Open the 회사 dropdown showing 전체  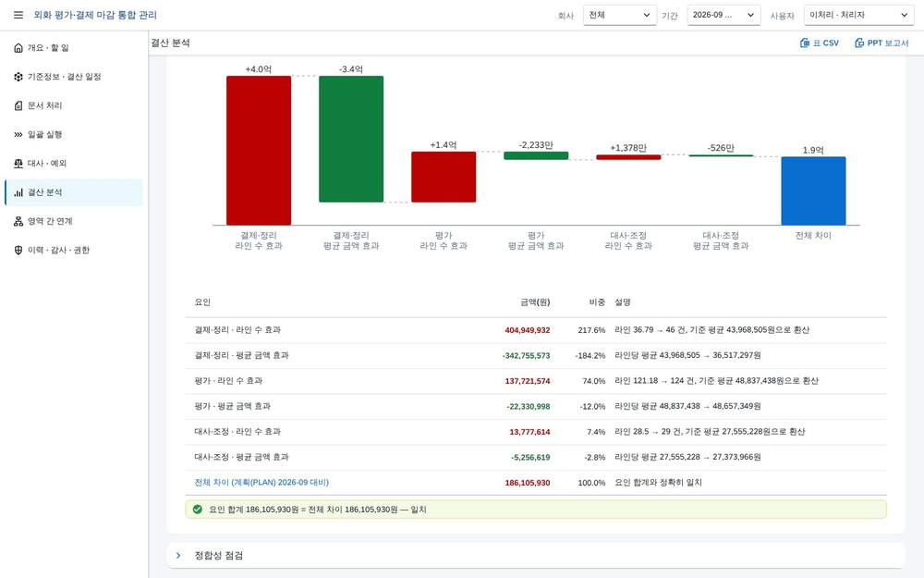[x=619, y=15]
